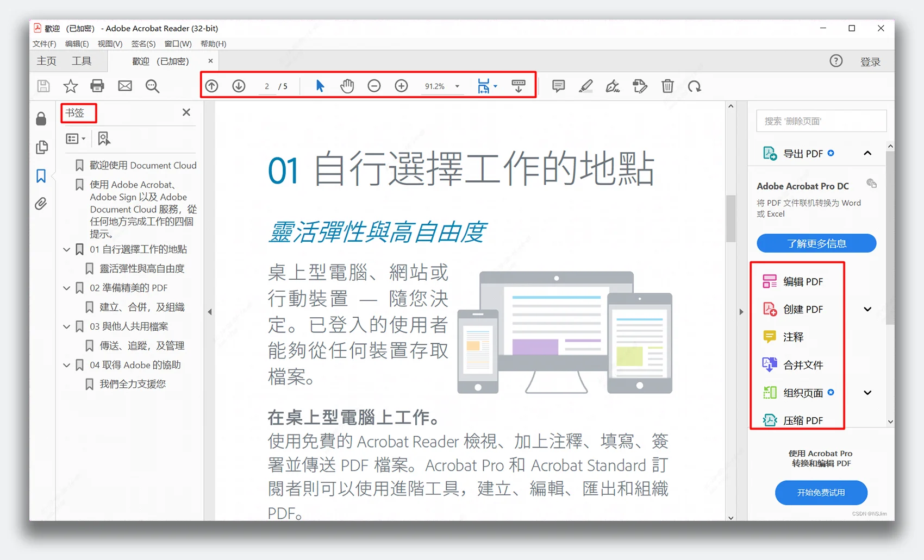Viewport: 924px width, 560px height.
Task: Open attachments paperclip panel
Action: pos(41,204)
